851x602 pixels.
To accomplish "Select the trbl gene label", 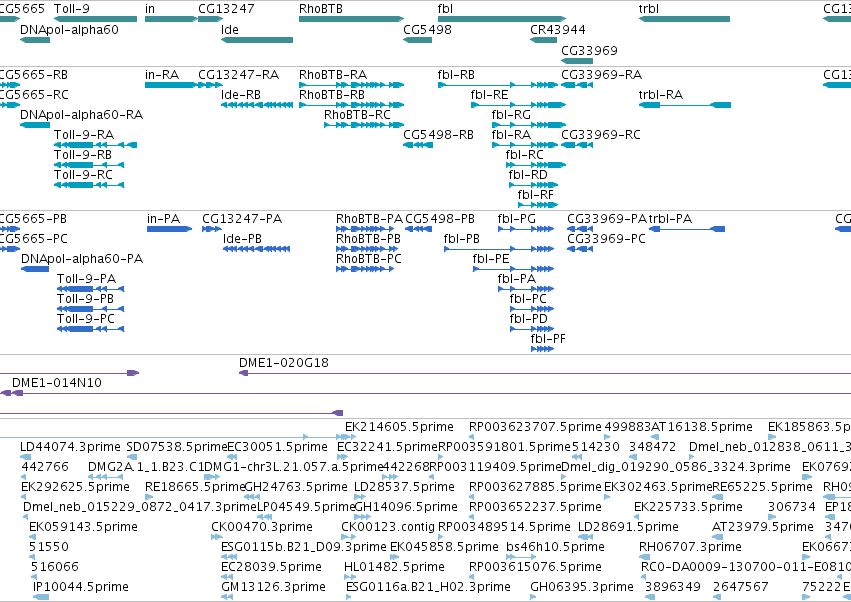I will 649,9.
